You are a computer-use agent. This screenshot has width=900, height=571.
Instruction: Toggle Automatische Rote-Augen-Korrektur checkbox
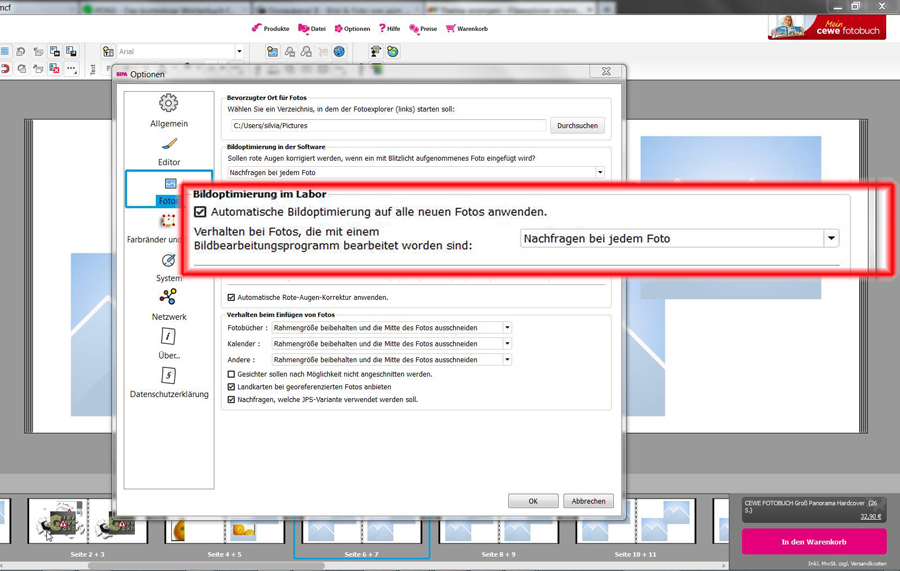[x=231, y=297]
